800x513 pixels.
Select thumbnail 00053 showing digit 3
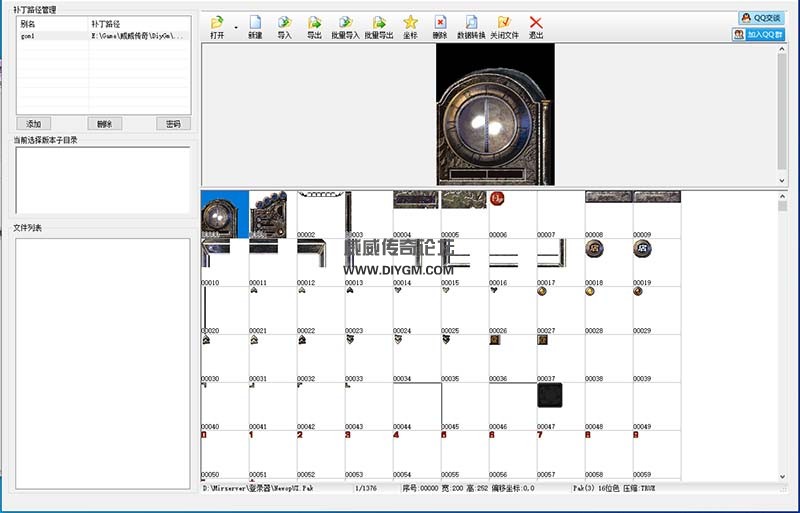click(x=368, y=454)
